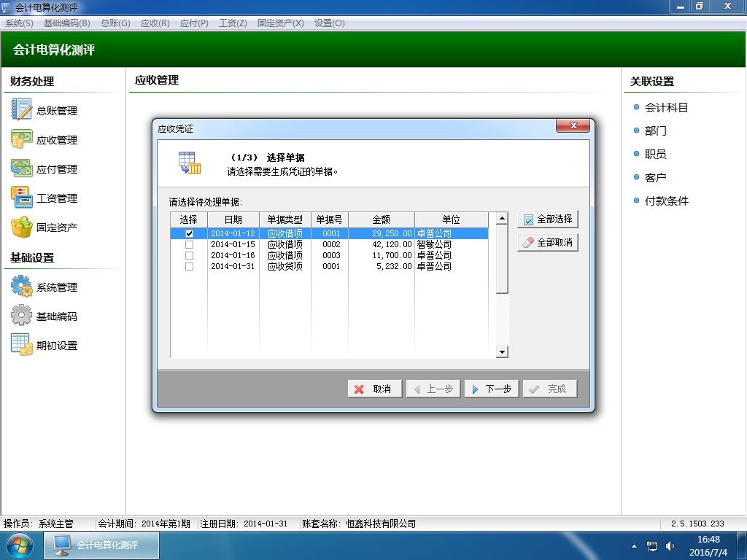Open the 基础编码 gray gear icon
747x560 pixels.
pyautogui.click(x=21, y=315)
